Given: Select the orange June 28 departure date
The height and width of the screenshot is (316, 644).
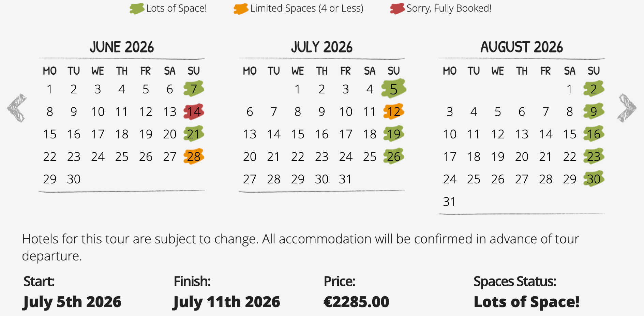Looking at the screenshot, I should point(193,156).
